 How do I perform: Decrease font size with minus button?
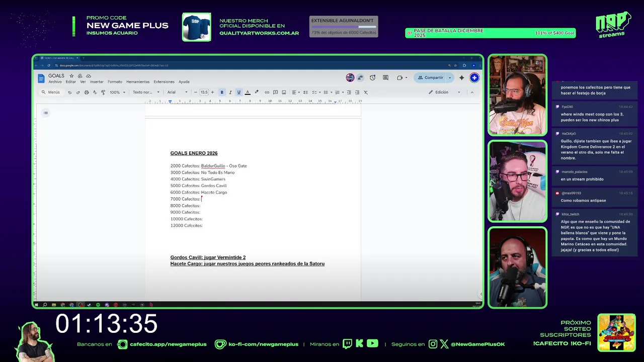[196, 93]
